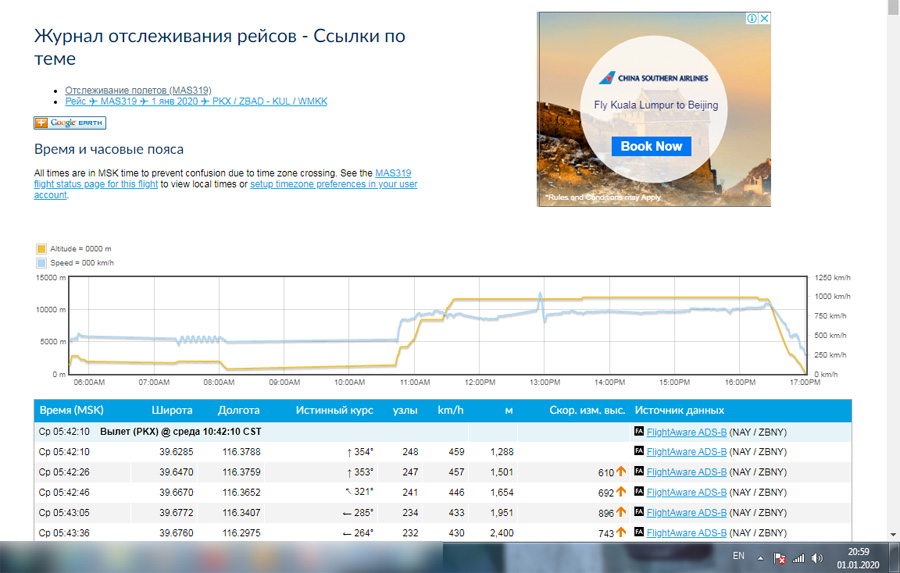Click the Журнал отслеживания рейсов heading

(220, 47)
